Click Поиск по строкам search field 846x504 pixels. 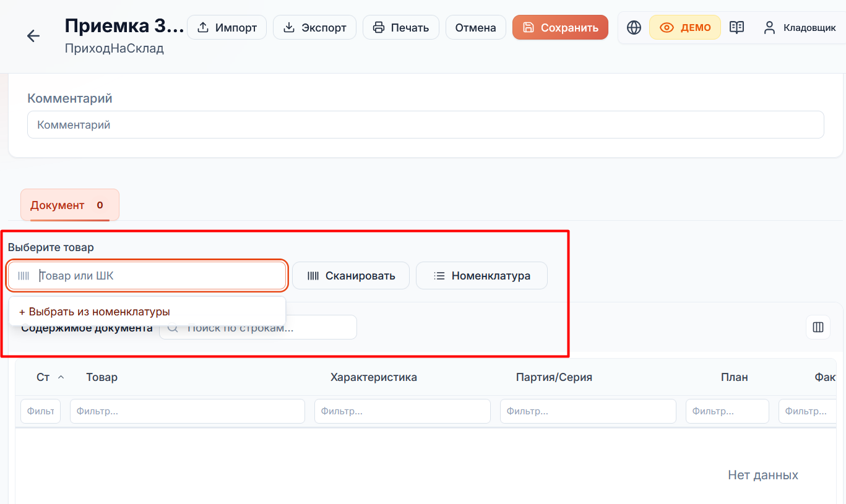[258, 328]
